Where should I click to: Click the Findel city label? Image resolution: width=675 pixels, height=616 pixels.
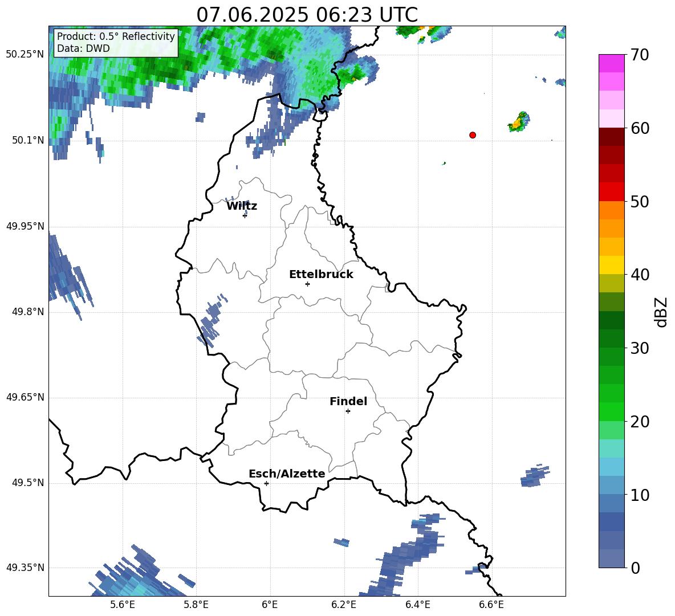point(348,401)
